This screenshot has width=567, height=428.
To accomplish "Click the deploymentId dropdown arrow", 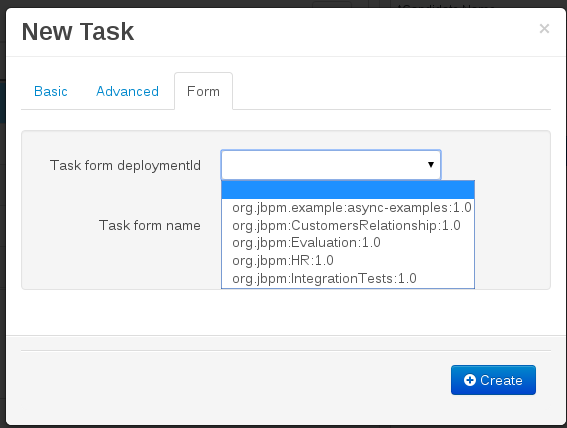I will [x=431, y=165].
